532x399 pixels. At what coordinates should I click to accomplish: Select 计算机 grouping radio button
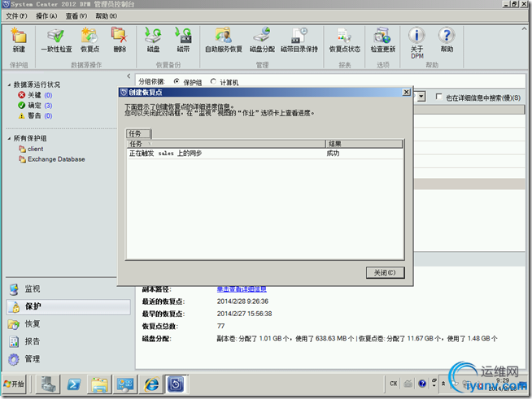pyautogui.click(x=213, y=82)
